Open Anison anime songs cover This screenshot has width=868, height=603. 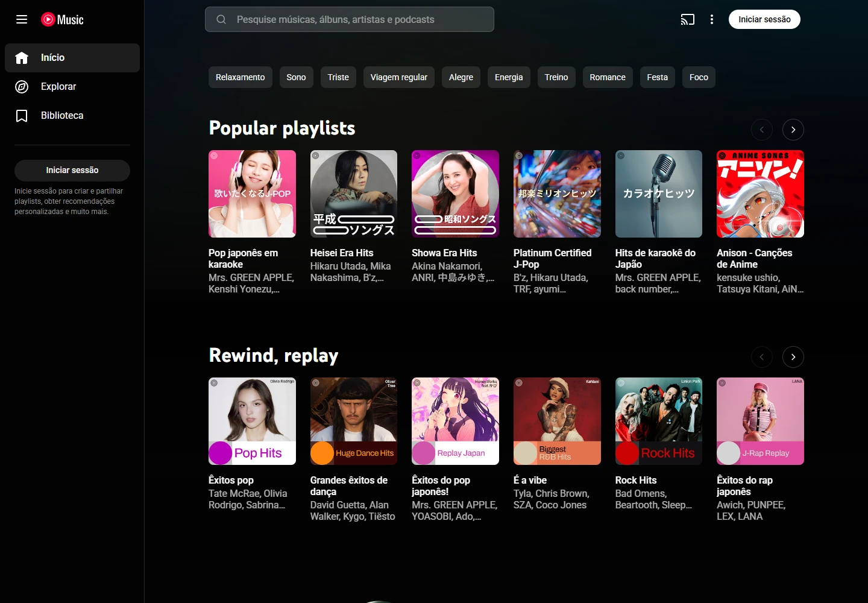tap(760, 194)
